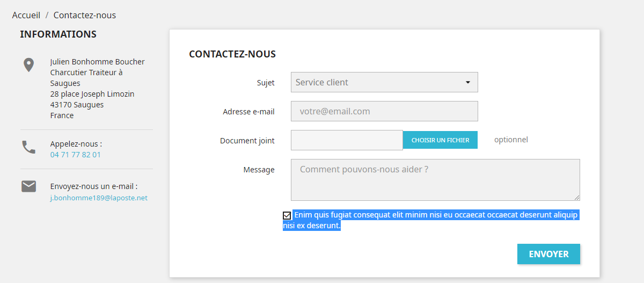Focus the Adresse e-mail input field
Viewport: 644px width, 283px height.
coord(384,111)
